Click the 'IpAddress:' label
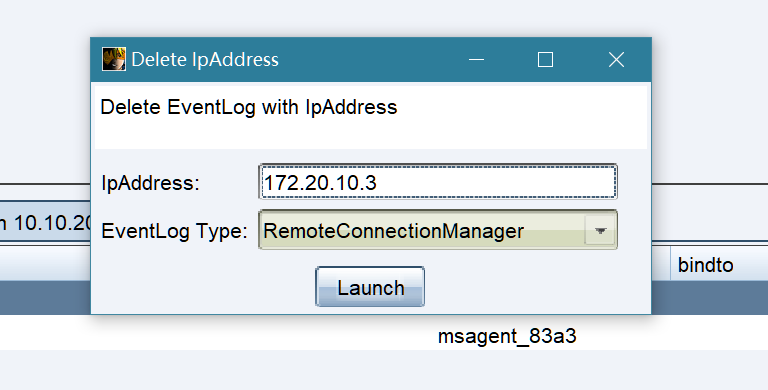The width and height of the screenshot is (768, 390). (x=151, y=183)
